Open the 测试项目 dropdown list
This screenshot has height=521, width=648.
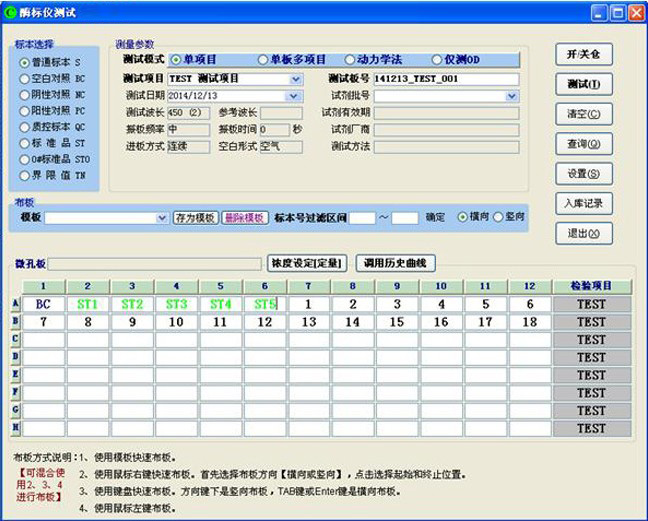coord(295,79)
